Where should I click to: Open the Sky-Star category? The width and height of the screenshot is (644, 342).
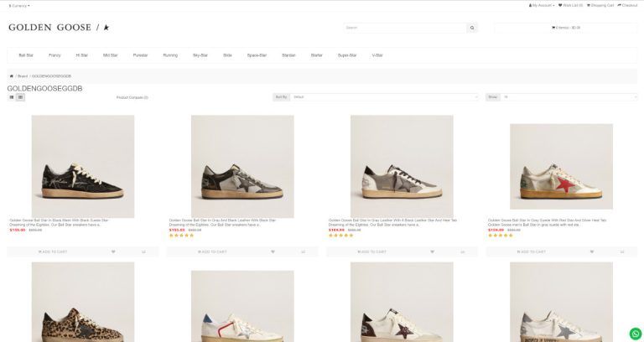tap(200, 55)
